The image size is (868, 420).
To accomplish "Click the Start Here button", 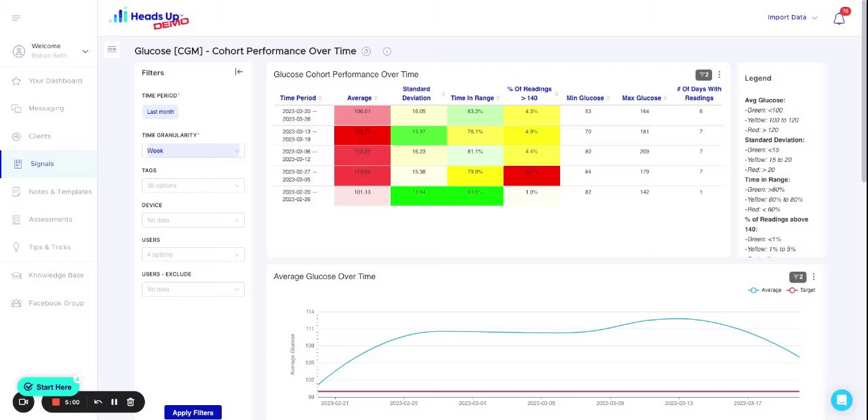I will point(48,387).
